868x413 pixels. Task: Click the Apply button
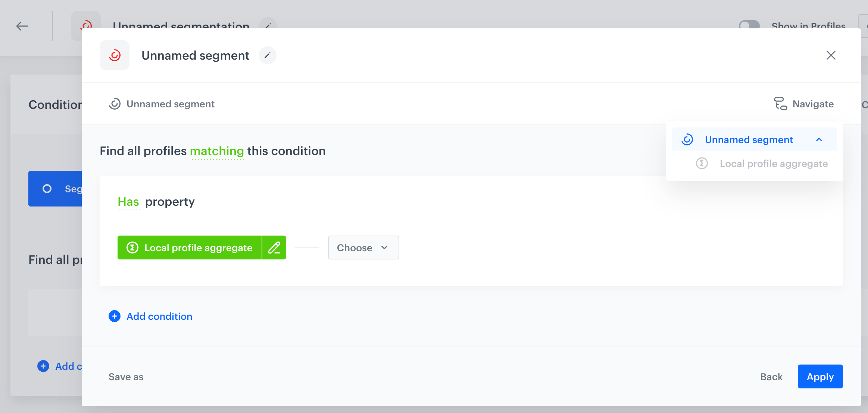[x=820, y=376]
